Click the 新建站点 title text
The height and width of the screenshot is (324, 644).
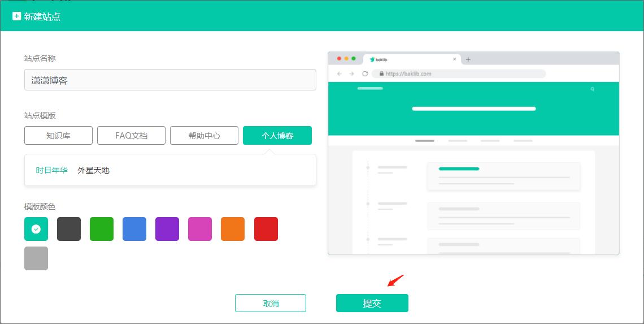point(42,17)
